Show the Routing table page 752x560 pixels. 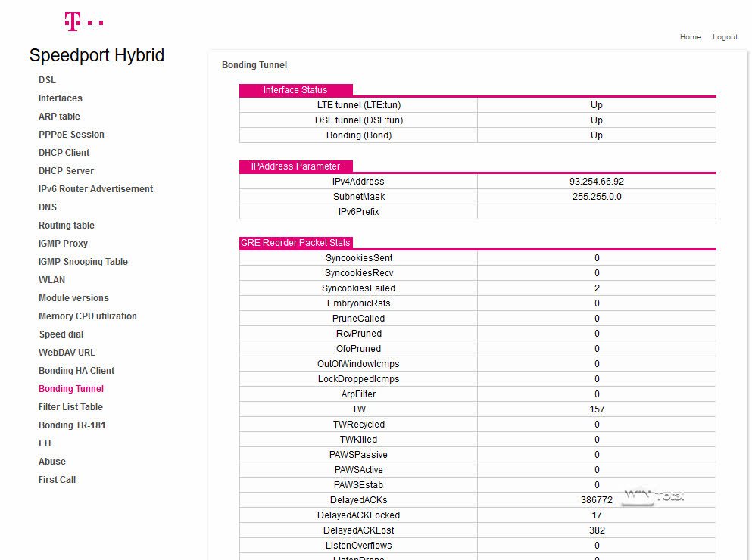coord(66,226)
